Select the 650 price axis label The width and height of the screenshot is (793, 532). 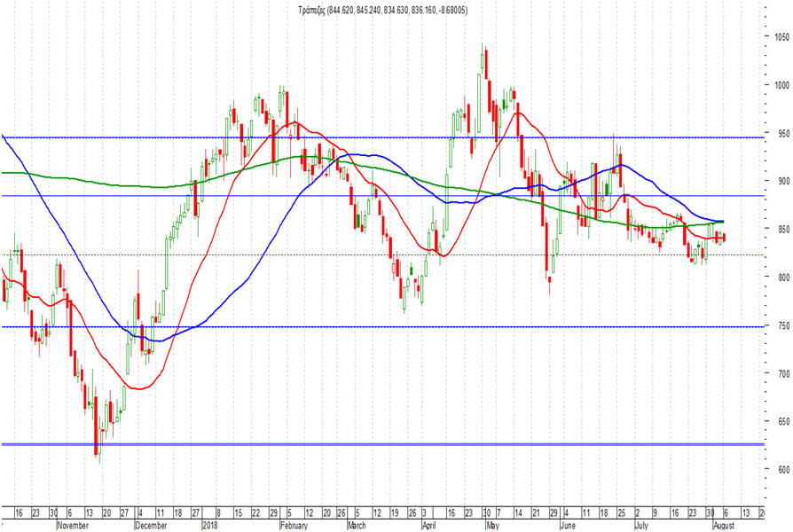783,421
